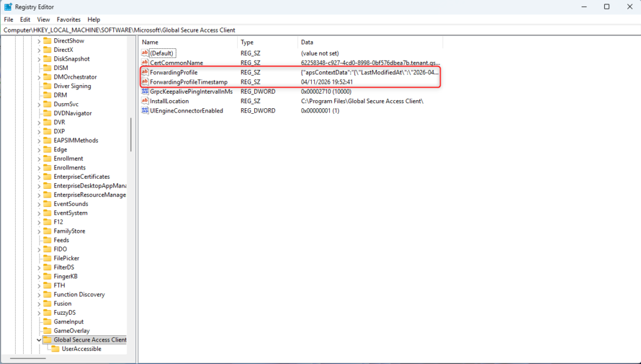Screen dimensions: 641x364
Task: Click the Registry Editor app icon in title bar
Action: 8,7
